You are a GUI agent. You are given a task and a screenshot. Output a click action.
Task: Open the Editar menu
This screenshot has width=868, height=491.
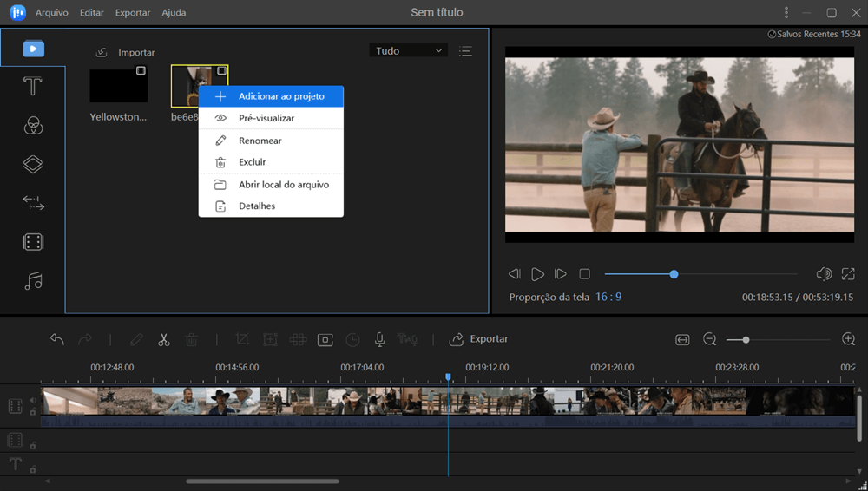91,12
